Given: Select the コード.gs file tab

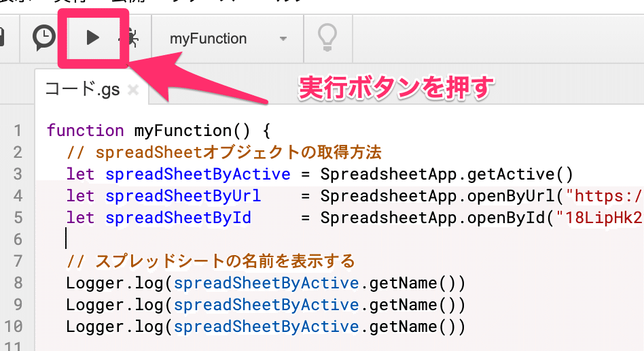Looking at the screenshot, I should 82,89.
